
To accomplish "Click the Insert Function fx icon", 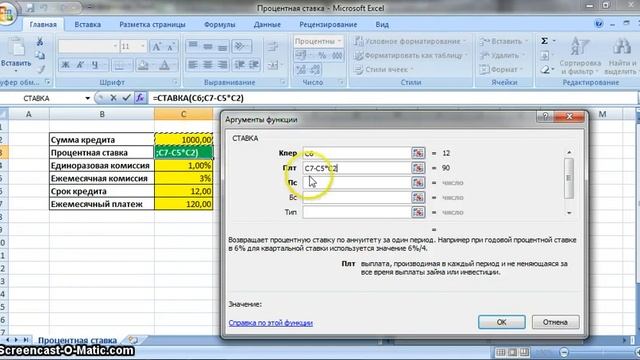I will [140, 98].
